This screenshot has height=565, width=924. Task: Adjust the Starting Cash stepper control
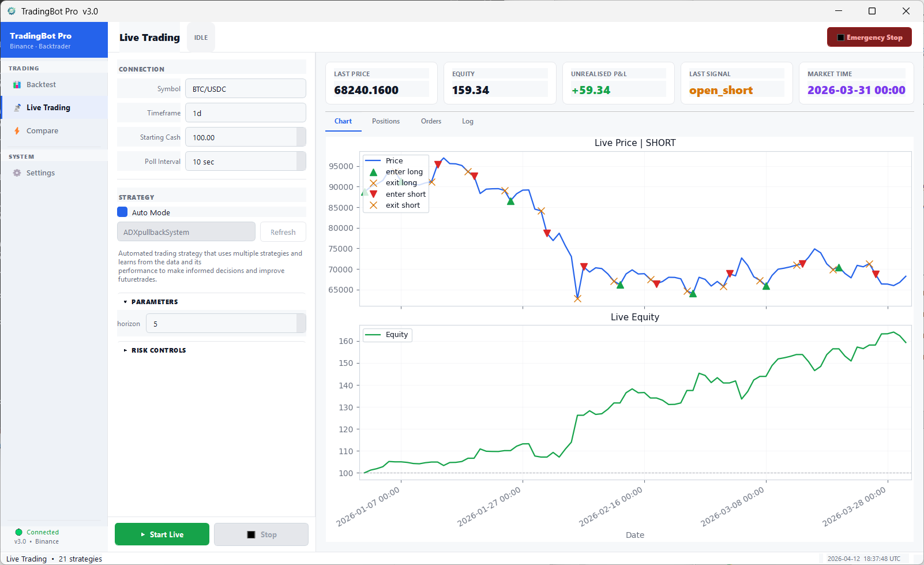pyautogui.click(x=302, y=137)
